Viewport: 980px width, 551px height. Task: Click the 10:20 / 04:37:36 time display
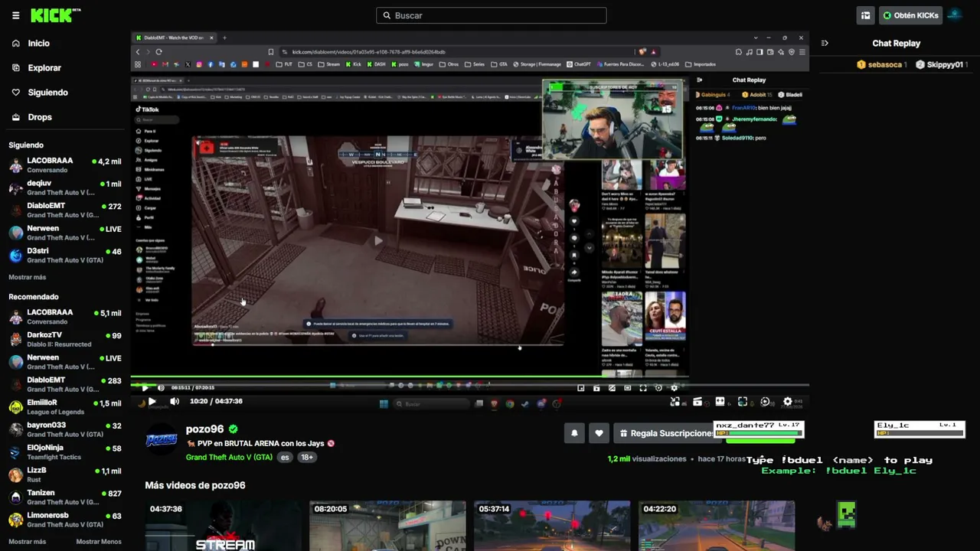(x=216, y=401)
